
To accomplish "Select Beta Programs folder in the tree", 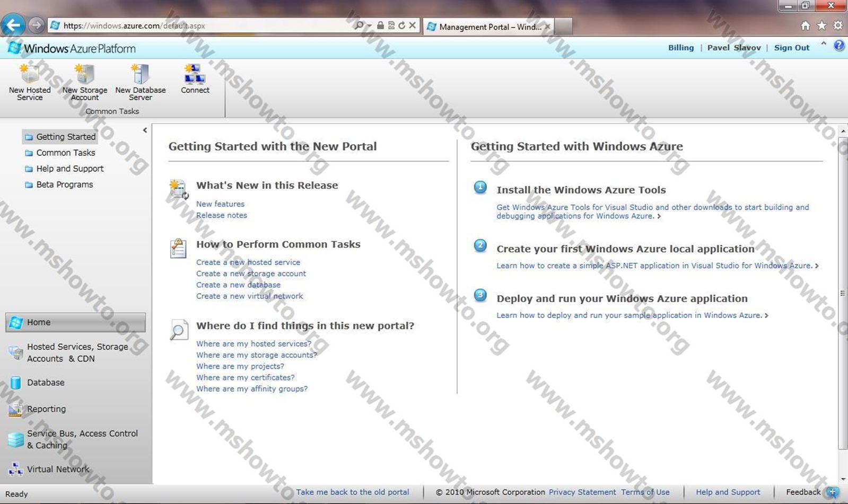I will (x=59, y=184).
